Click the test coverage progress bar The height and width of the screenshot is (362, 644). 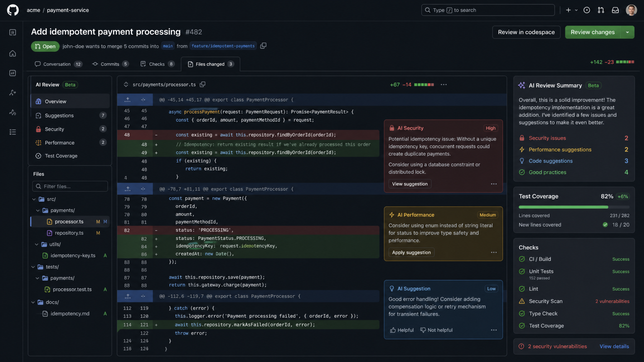click(x=574, y=207)
